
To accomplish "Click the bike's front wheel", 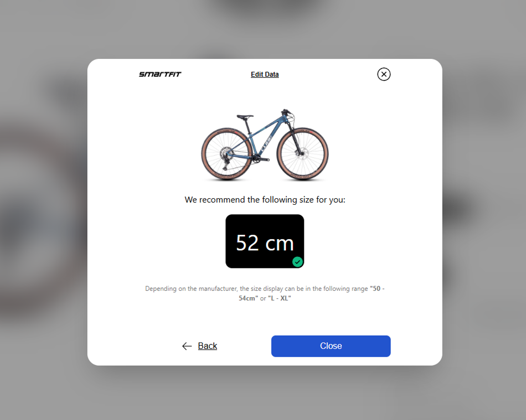I will [302, 154].
